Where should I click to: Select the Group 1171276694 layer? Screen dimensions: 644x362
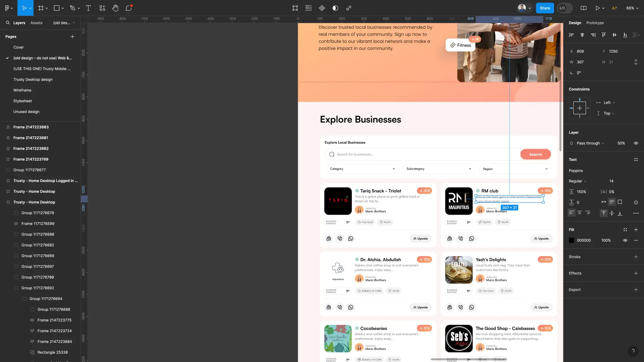46,299
